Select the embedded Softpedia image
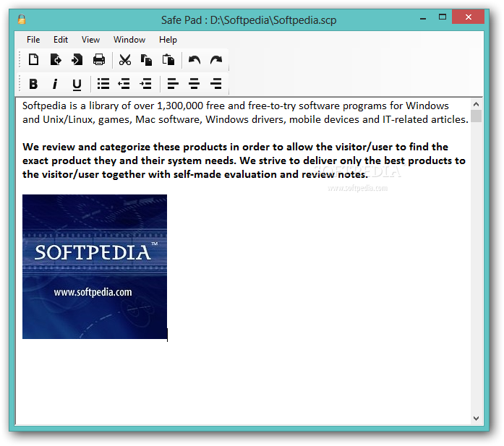 point(95,267)
